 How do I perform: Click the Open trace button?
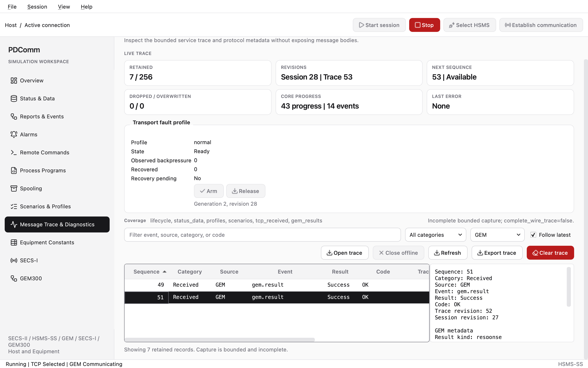point(345,253)
